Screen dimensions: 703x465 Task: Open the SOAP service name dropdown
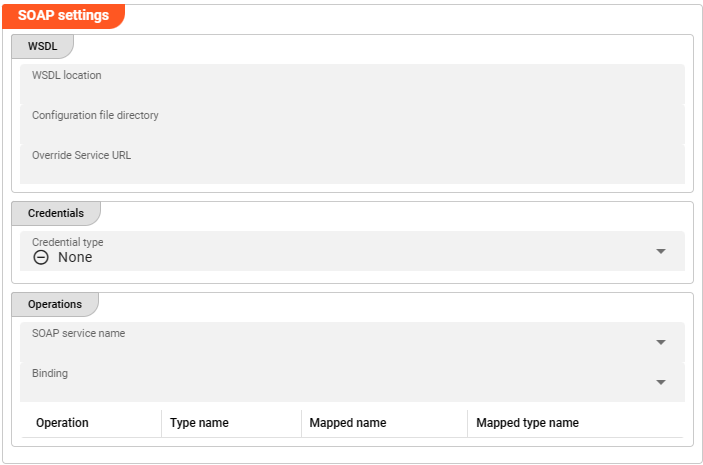(x=340, y=342)
